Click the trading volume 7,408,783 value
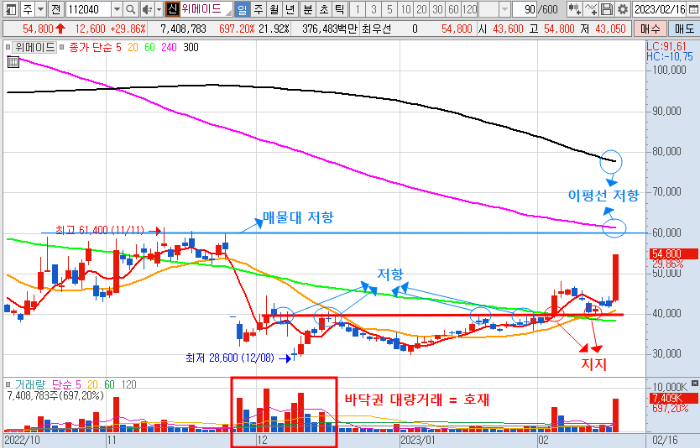The image size is (700, 448). coord(183,29)
